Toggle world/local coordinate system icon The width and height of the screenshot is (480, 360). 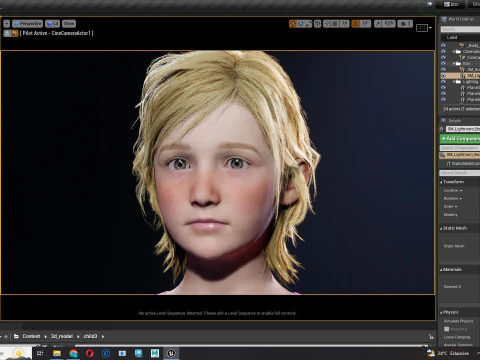coord(318,24)
